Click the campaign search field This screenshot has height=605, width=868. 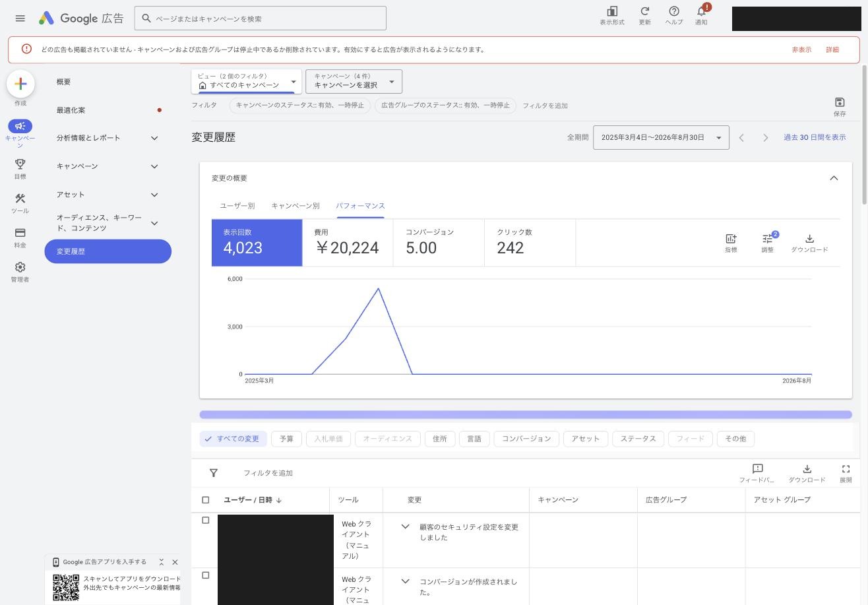click(261, 18)
